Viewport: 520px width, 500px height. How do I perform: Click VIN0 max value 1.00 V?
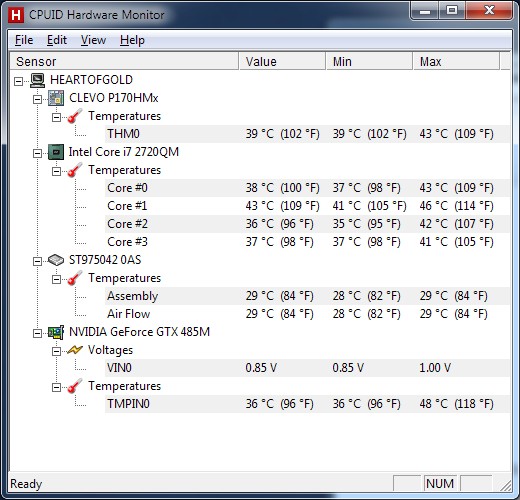coord(435,368)
